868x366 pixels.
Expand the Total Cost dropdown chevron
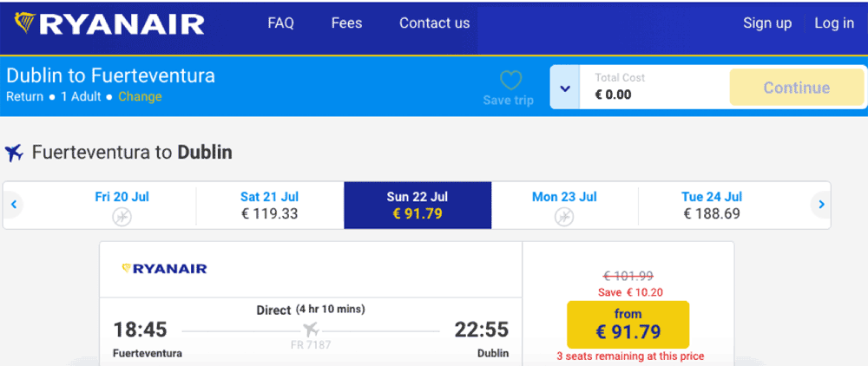565,88
